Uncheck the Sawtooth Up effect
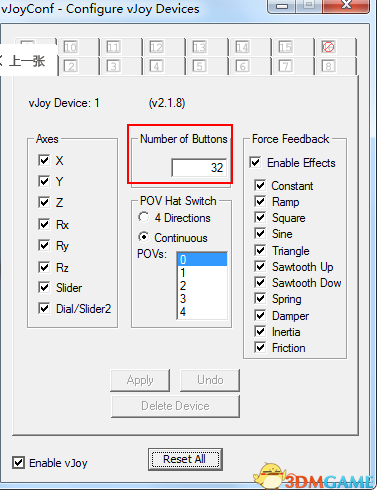Screen dimensions: 378x495 pos(260,266)
